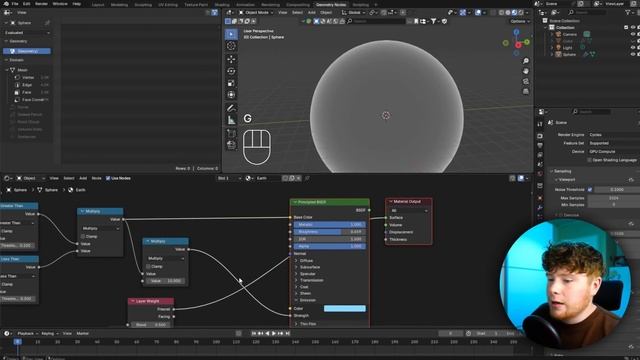Select the Scale tool in viewport toolbar
The width and height of the screenshot is (640, 360).
pos(231,83)
